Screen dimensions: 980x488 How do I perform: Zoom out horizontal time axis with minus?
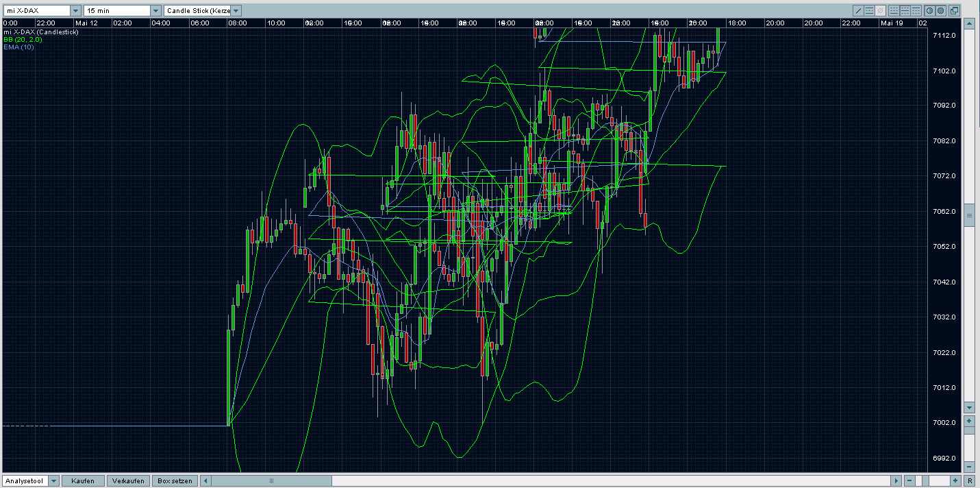point(909,480)
